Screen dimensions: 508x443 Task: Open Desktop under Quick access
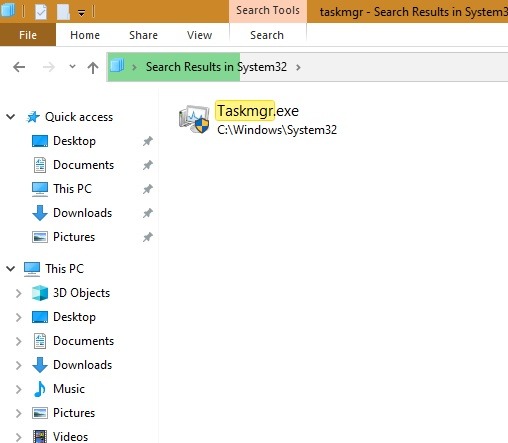click(74, 141)
